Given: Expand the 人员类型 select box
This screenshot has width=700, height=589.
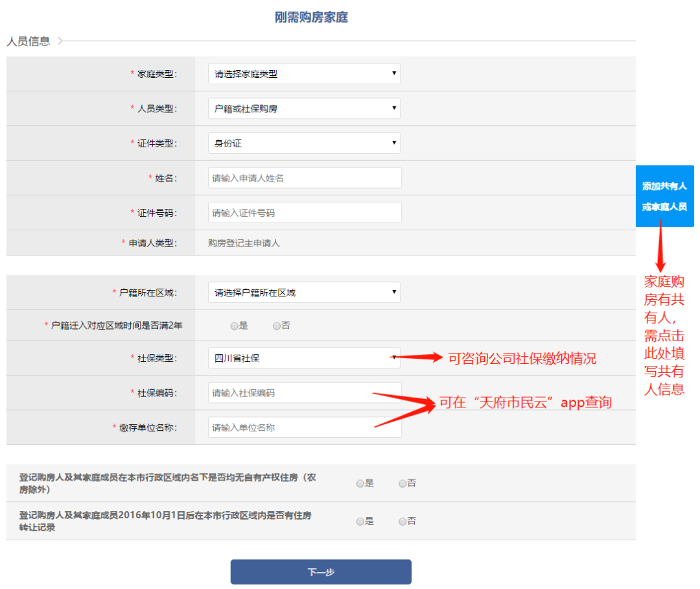Looking at the screenshot, I should click(304, 109).
